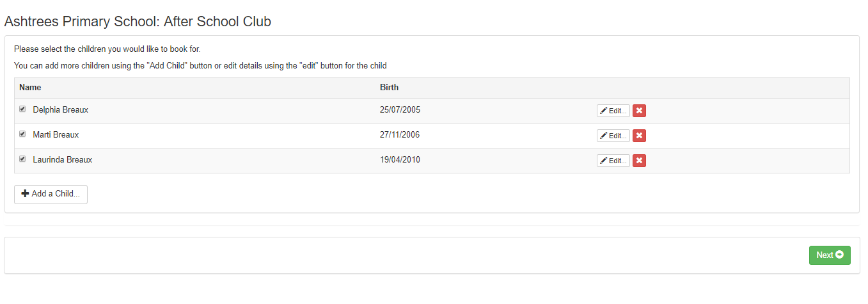Click the date 27/11/2006

[400, 135]
